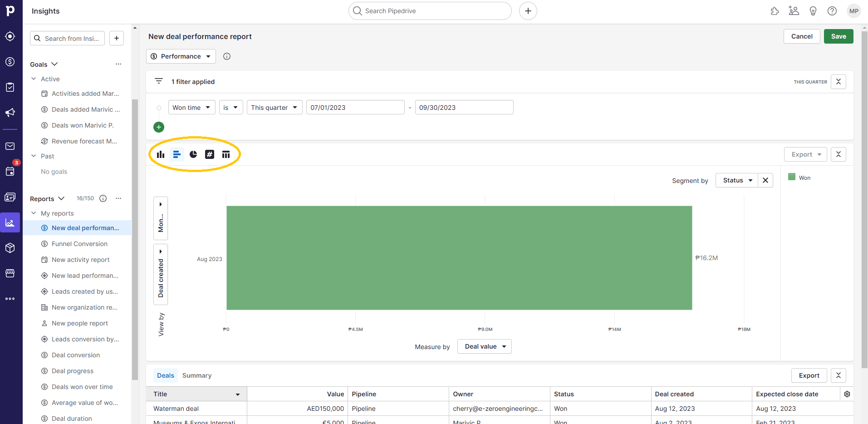Open the Leads icon in sidebar

tap(10, 36)
